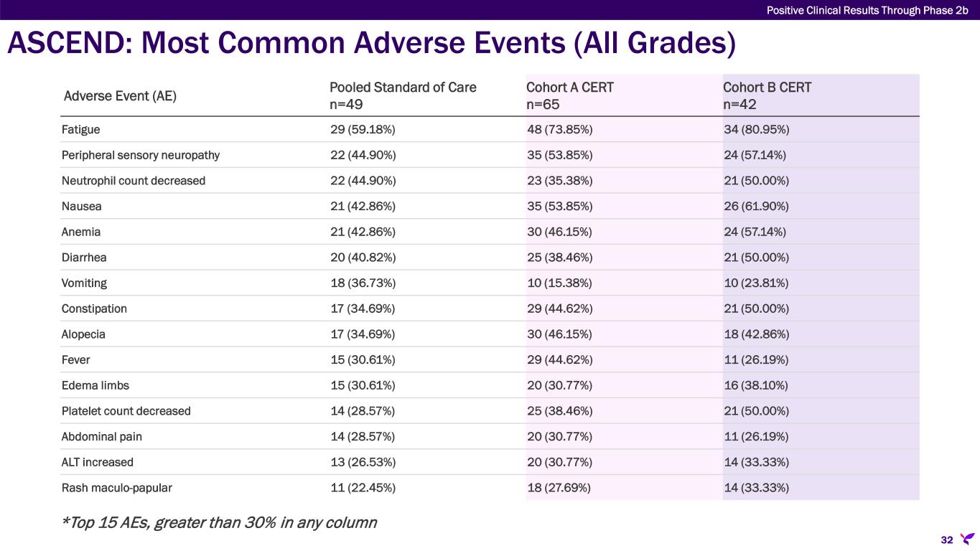Select the Fatigue row label
Screen dimensions: 980x551
80,130
